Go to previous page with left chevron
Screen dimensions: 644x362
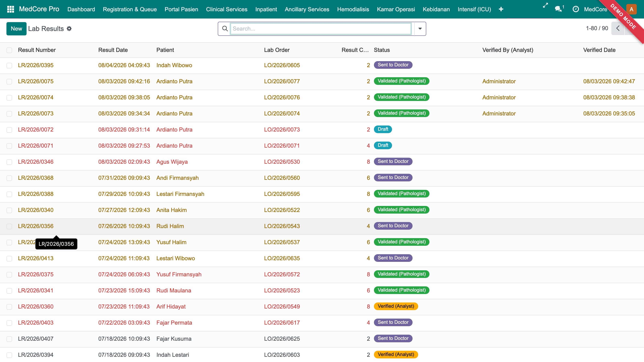(617, 28)
